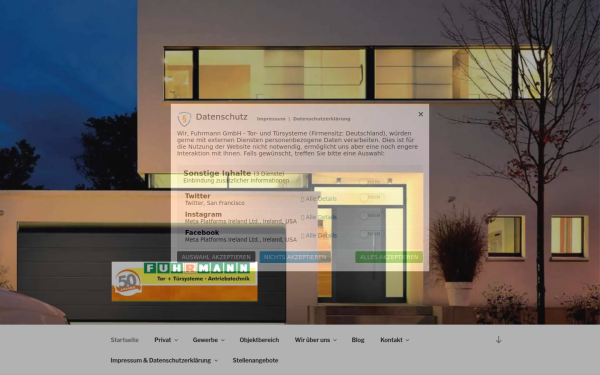This screenshot has height=375, width=600.
Task: Click the down-arrow scroll icon in the navigation bar
Action: click(498, 339)
